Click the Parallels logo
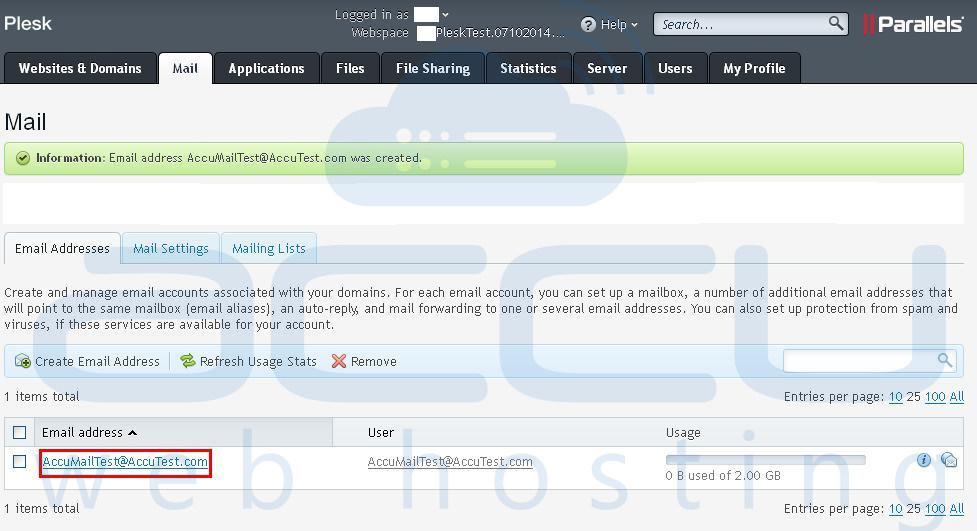Viewport: 977px width, 531px height. (913, 24)
